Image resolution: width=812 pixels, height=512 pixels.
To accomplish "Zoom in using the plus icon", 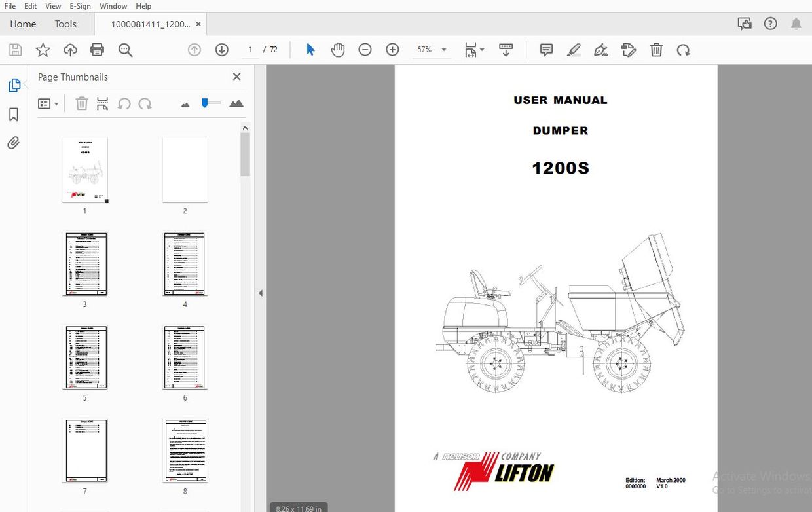I will (392, 49).
